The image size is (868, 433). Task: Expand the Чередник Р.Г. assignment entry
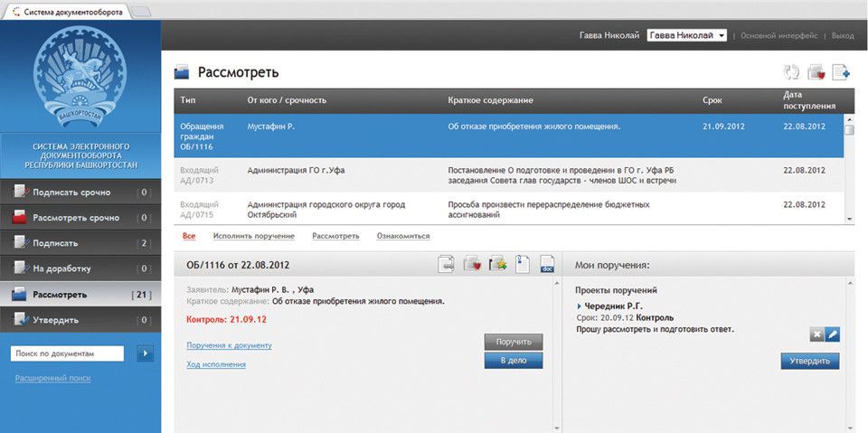pos(580,306)
